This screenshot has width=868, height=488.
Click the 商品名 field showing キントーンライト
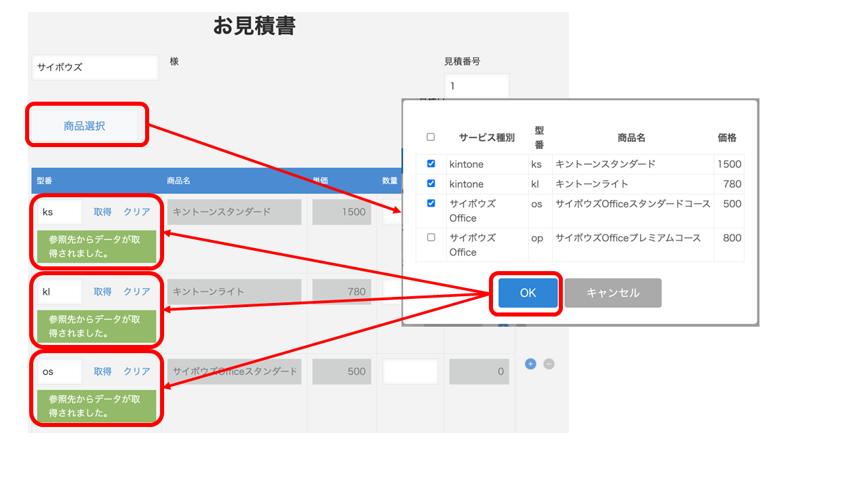pyautogui.click(x=234, y=291)
